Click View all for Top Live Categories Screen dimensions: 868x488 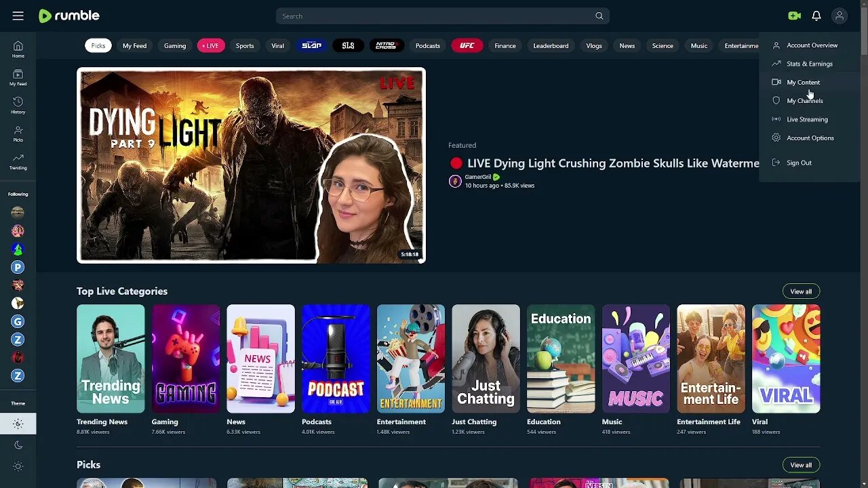pyautogui.click(x=801, y=291)
